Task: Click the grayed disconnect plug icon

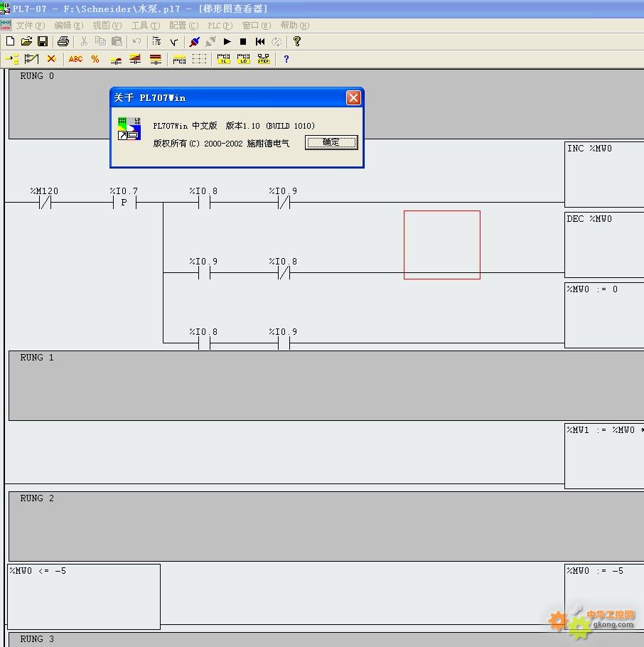Action: pos(211,41)
